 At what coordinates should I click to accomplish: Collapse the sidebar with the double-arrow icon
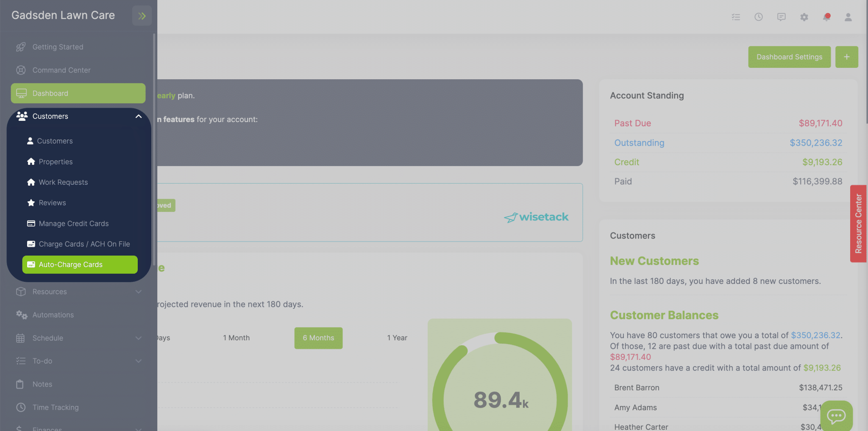point(142,15)
